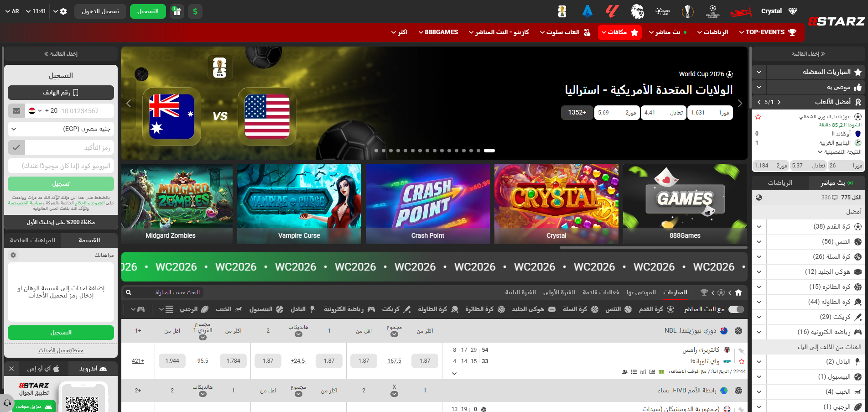This screenshot has height=412, width=868.
Task: Filter matches by esports رياضة الكترونية
Action: pyautogui.click(x=349, y=309)
